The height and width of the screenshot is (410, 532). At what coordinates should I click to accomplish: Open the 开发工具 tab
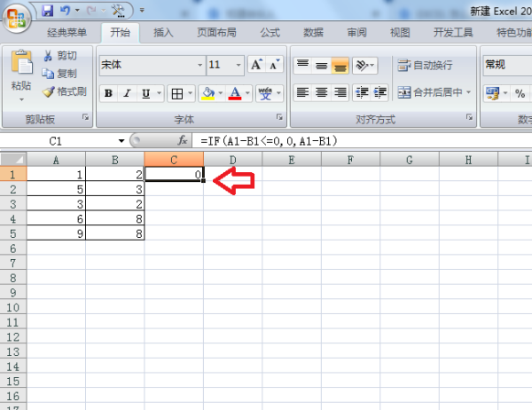(453, 33)
